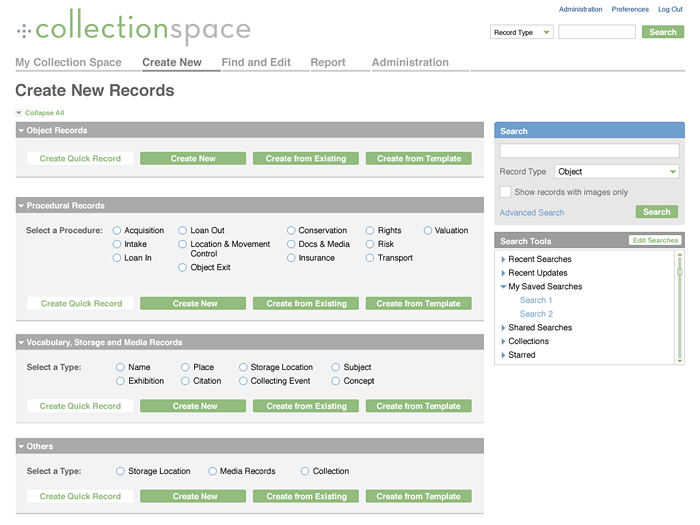Screen dimensions: 700x525
Task: Expand Shared Searches
Action: click(x=503, y=328)
